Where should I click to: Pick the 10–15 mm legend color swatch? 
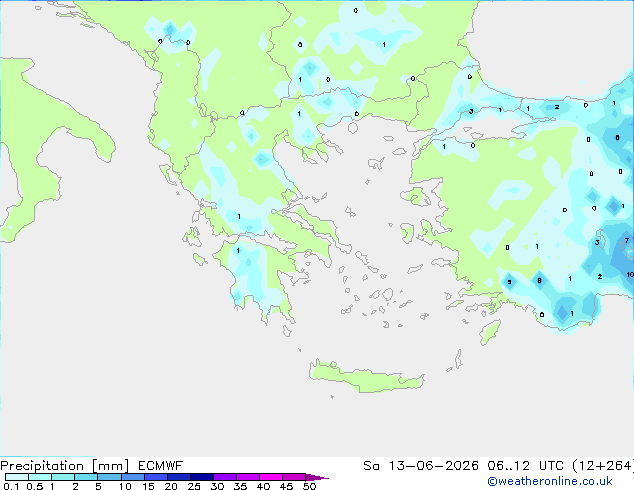pyautogui.click(x=132, y=477)
